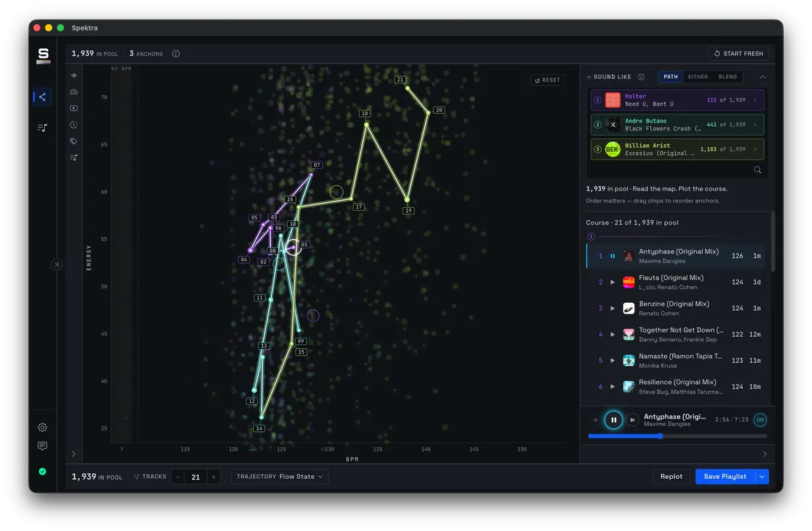Open the anchor search magnifier icon

758,170
